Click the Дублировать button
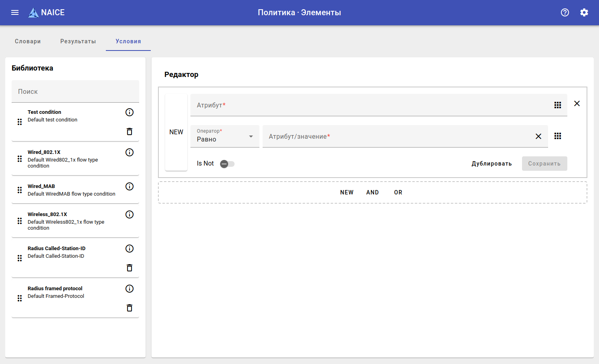599x364 pixels. tap(492, 164)
